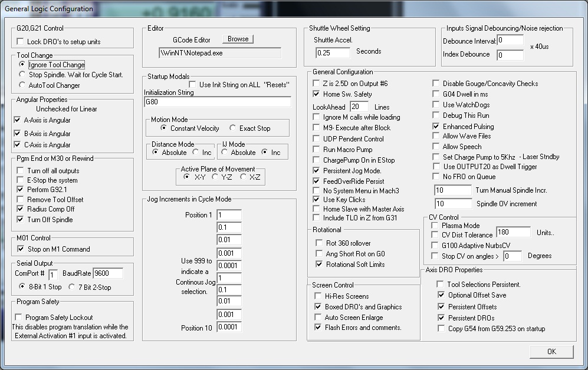588x370 pixels.
Task: Enable Run Macro Pump
Action: tap(316, 150)
